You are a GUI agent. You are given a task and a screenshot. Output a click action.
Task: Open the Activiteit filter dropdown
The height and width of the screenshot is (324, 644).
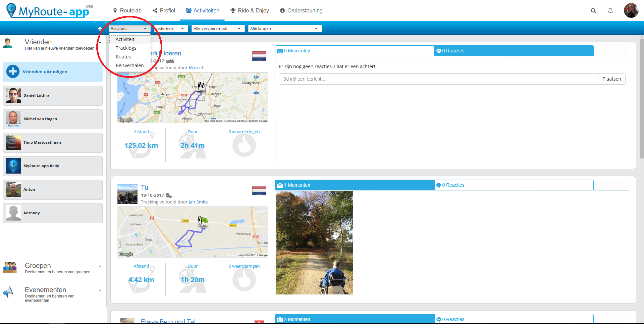[x=129, y=29]
